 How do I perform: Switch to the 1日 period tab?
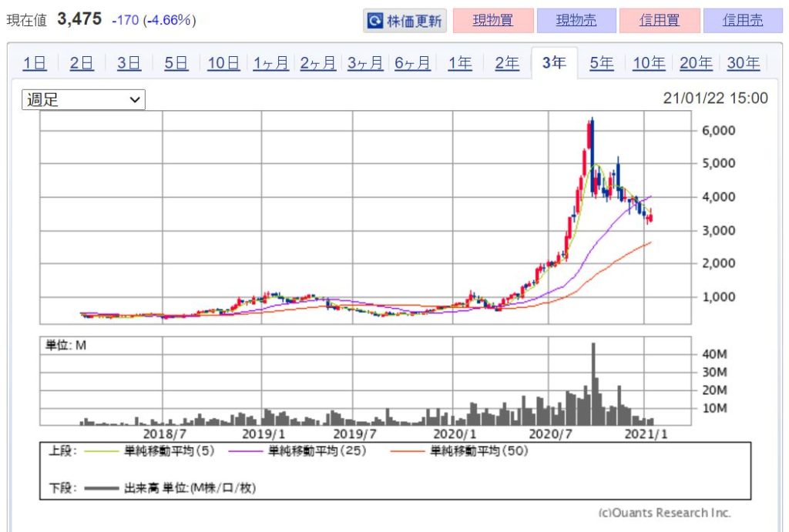(35, 63)
